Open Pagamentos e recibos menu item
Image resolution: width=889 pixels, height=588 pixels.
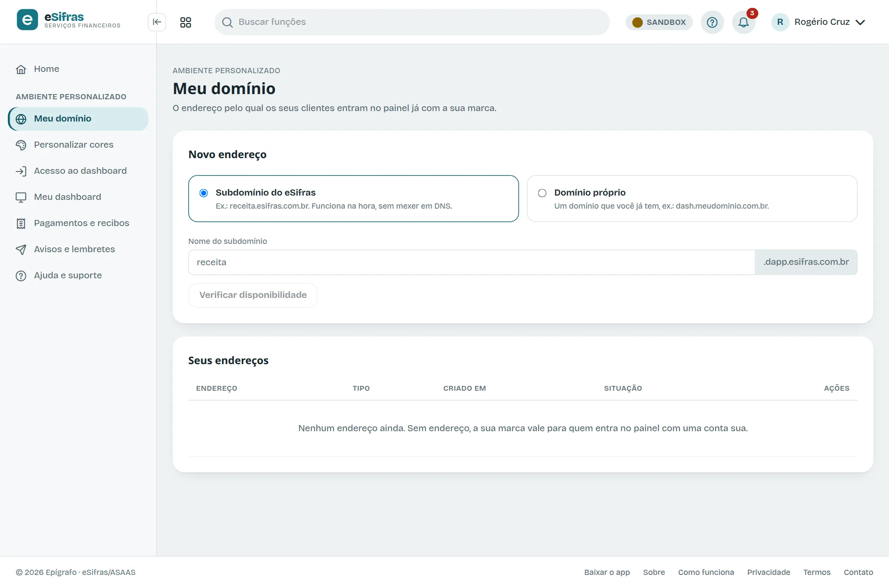pos(78,223)
